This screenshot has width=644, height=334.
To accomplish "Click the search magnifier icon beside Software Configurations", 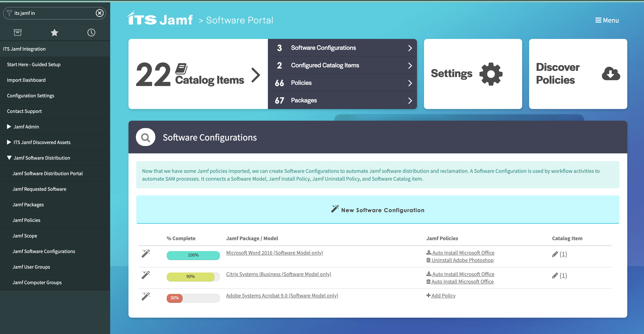I will coord(145,137).
